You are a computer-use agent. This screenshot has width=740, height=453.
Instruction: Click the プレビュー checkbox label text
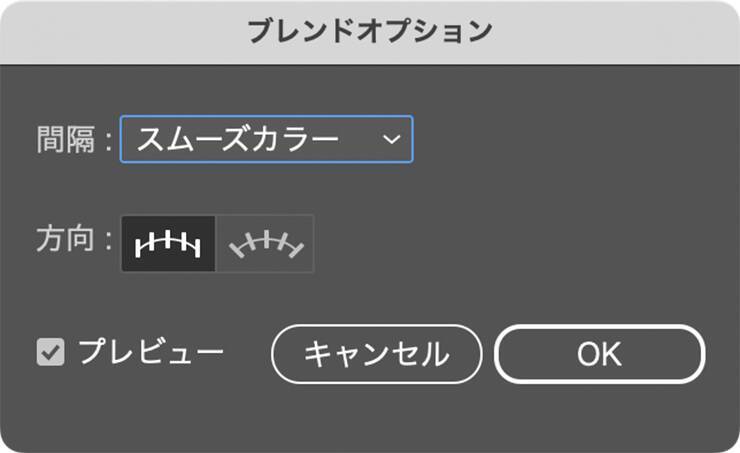(151, 352)
